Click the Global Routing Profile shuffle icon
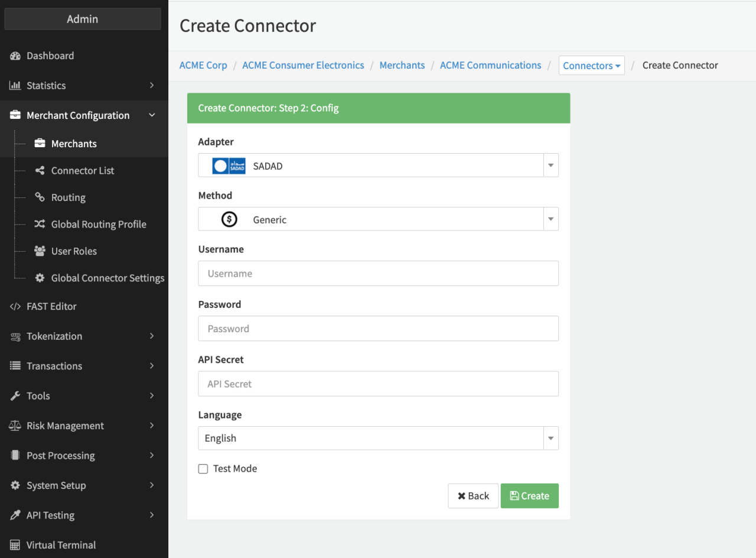756x558 pixels. [x=40, y=224]
